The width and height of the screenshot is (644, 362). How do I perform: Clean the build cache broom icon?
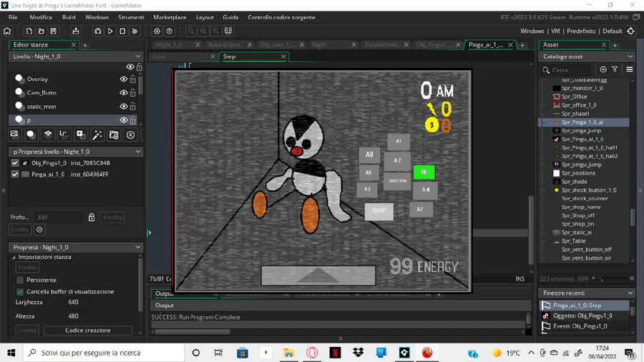(135, 31)
